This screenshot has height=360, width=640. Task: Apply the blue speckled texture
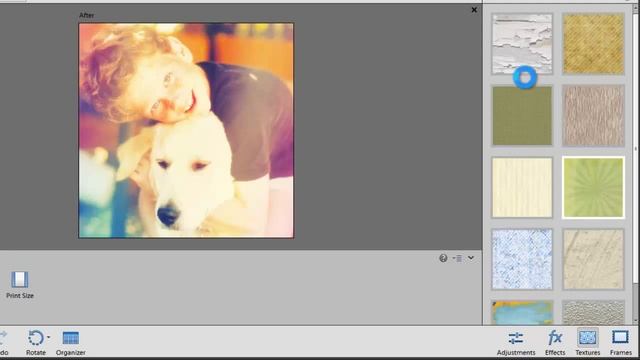(522, 259)
